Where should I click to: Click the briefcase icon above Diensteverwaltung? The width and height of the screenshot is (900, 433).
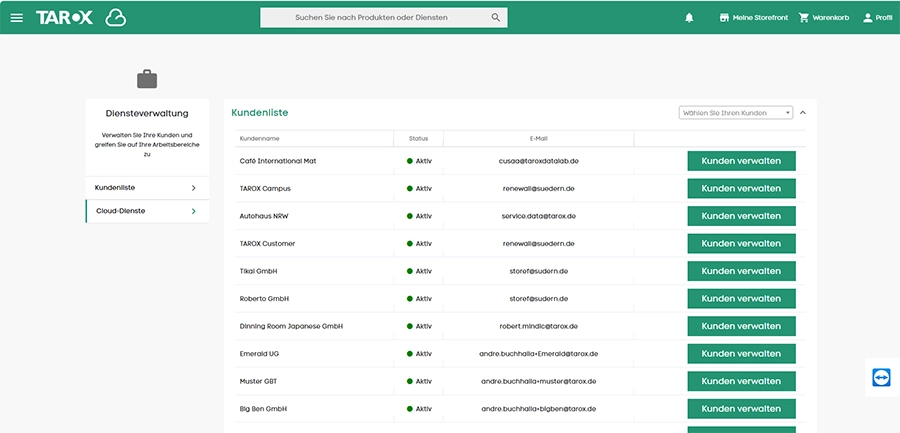[x=147, y=79]
